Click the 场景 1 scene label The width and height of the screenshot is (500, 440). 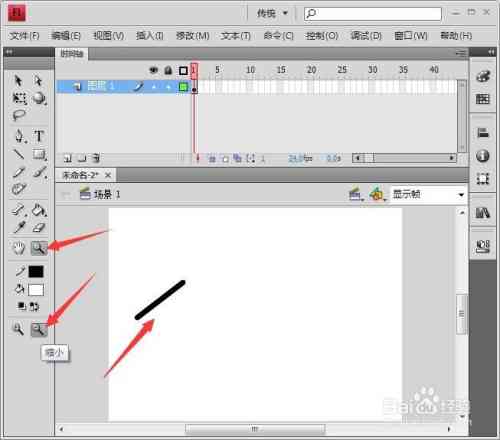(x=107, y=194)
